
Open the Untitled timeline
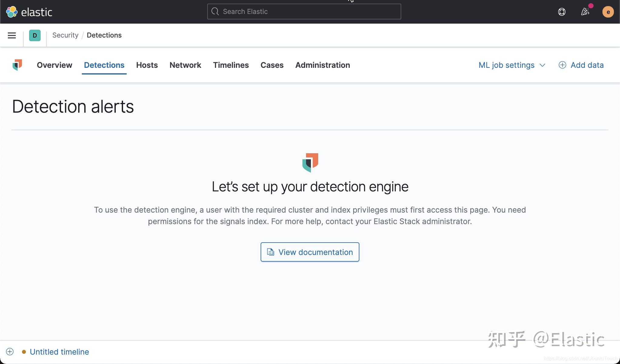click(59, 352)
